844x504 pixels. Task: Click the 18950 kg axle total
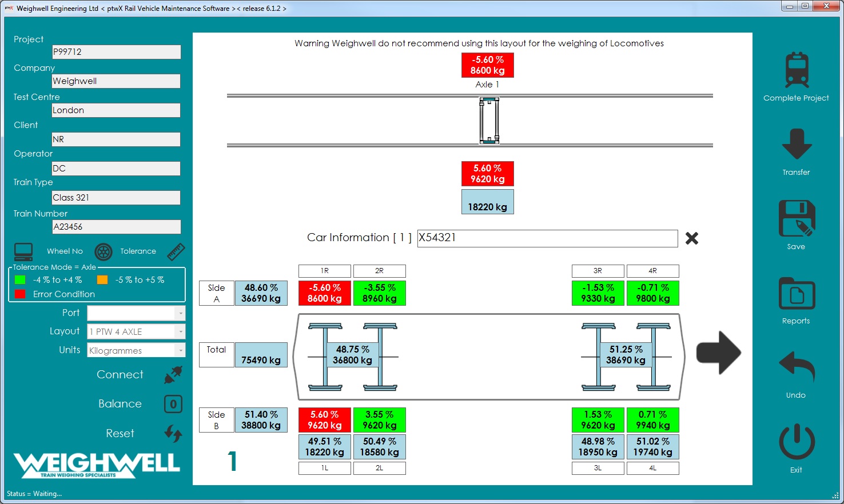(x=598, y=447)
